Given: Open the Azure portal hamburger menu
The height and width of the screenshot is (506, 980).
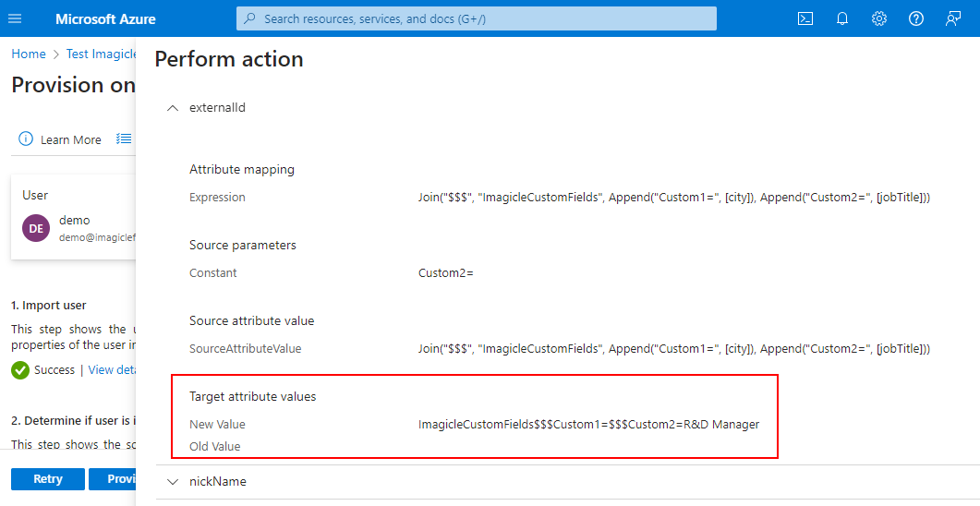Looking at the screenshot, I should click(15, 18).
